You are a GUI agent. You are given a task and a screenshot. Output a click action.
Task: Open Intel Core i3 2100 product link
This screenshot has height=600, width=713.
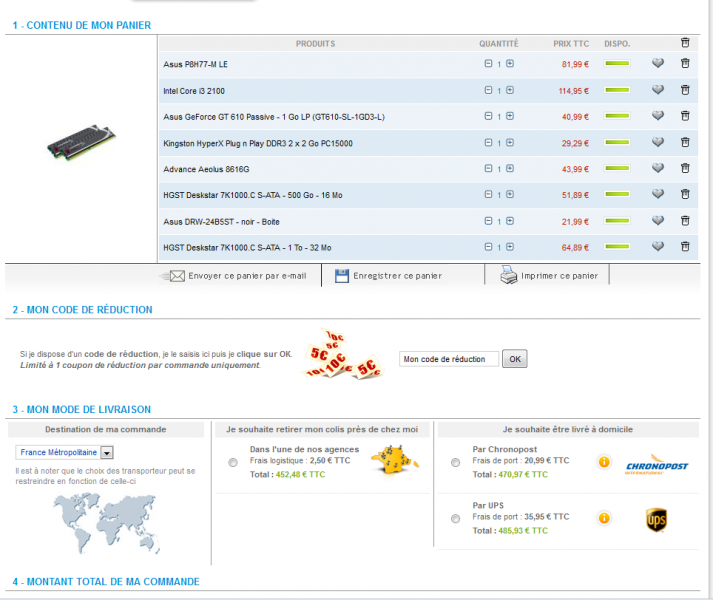(194, 91)
